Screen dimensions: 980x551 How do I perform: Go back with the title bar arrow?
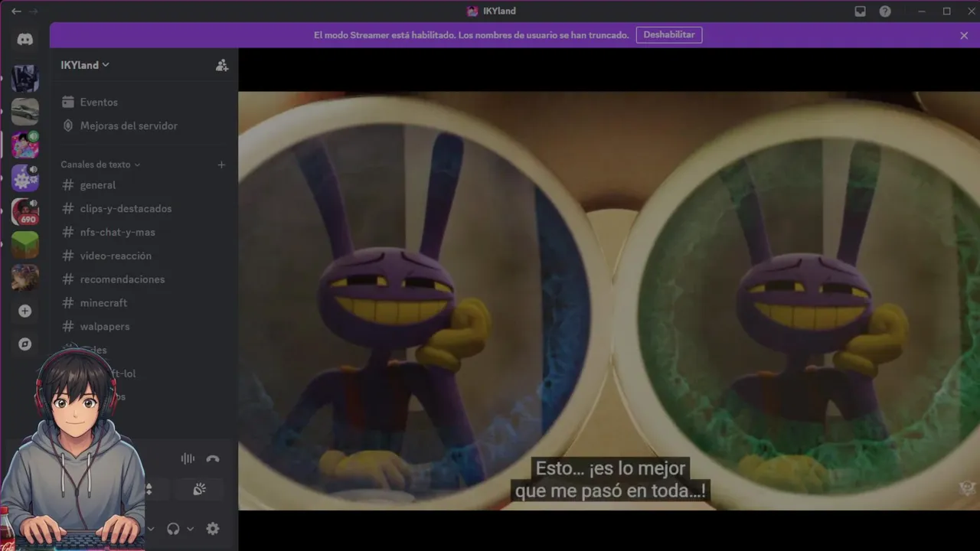(x=16, y=11)
